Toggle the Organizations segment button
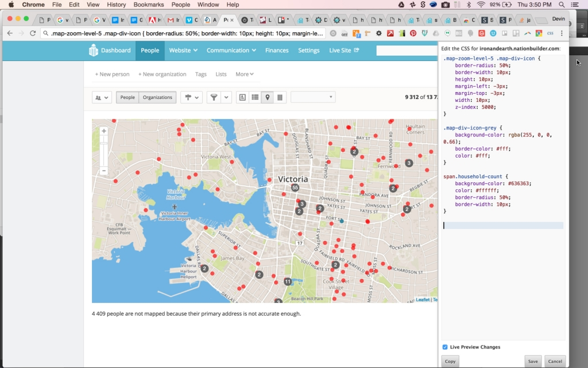Screen dimensions: 588x368 (157, 97)
